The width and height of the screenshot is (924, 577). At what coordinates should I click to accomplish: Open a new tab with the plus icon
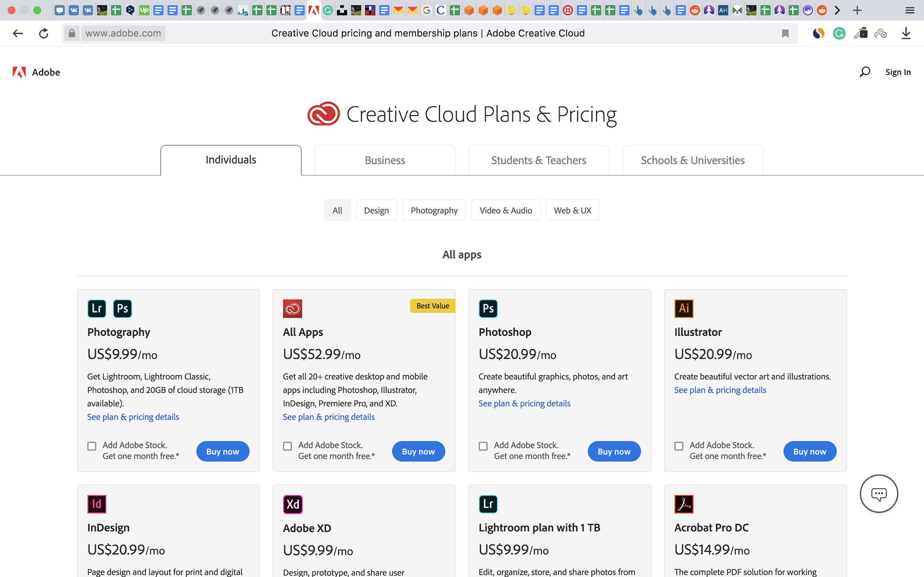(x=857, y=10)
